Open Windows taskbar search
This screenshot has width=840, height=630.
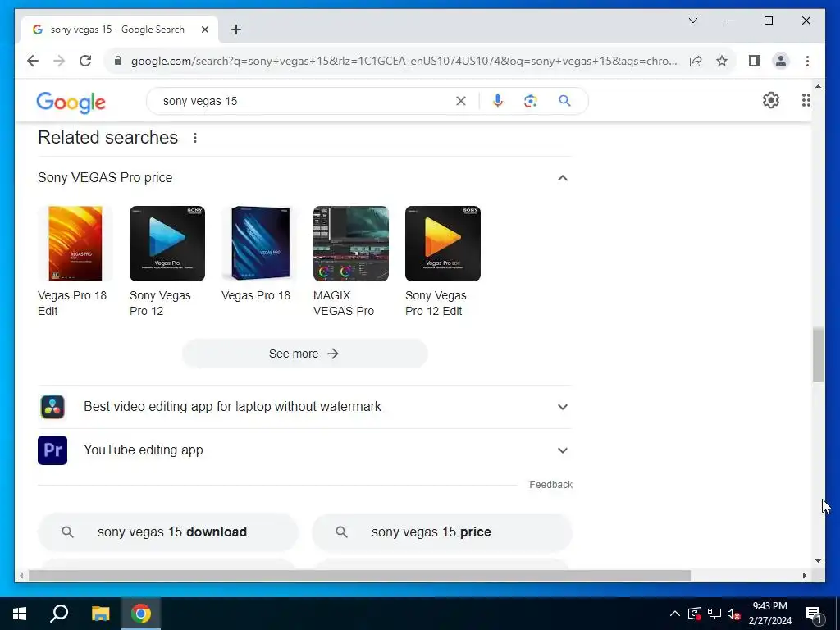click(x=59, y=614)
